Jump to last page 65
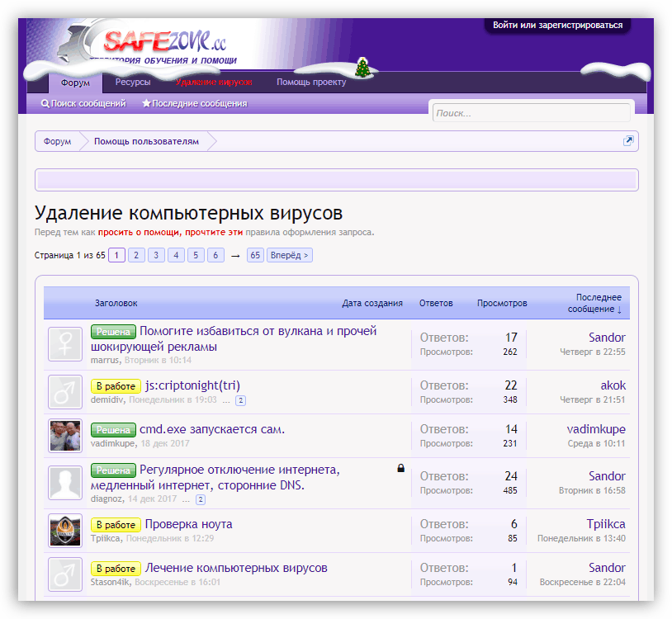Image resolution: width=672 pixels, height=619 pixels. click(x=255, y=255)
